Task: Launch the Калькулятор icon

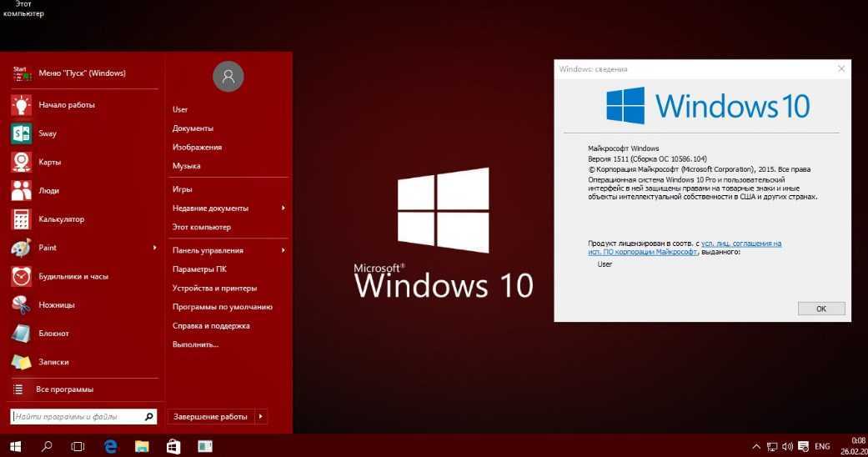Action: click(21, 219)
